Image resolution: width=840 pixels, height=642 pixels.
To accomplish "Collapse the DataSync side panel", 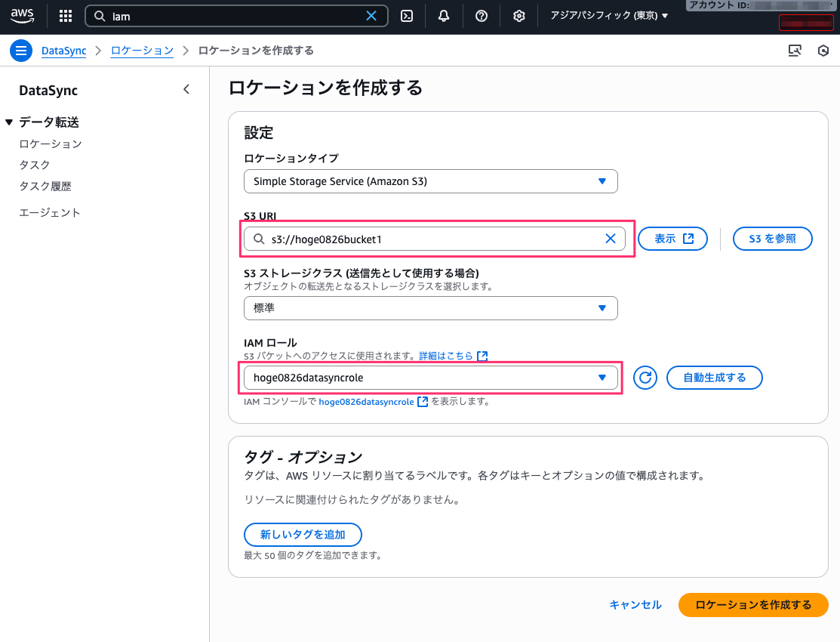I will [186, 89].
